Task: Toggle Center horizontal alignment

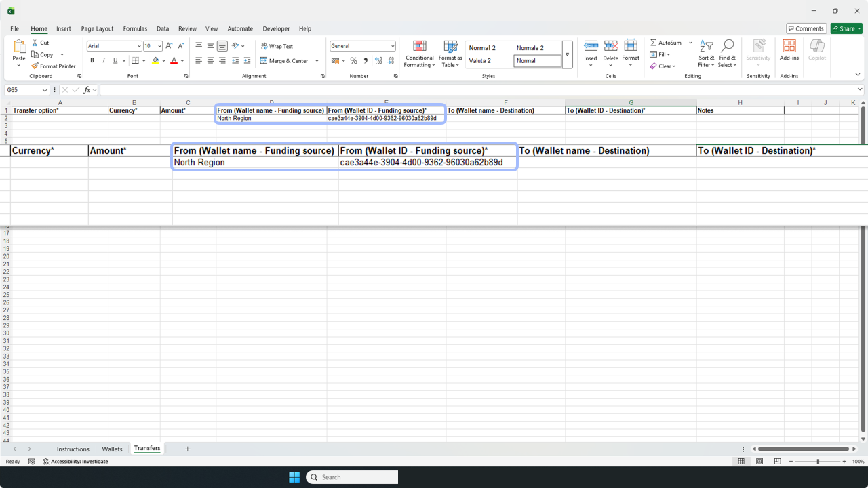Action: (x=210, y=60)
